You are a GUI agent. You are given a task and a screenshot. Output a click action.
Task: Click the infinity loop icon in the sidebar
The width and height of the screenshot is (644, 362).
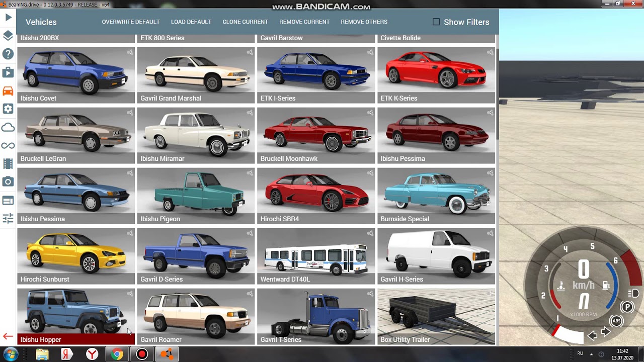[8, 145]
